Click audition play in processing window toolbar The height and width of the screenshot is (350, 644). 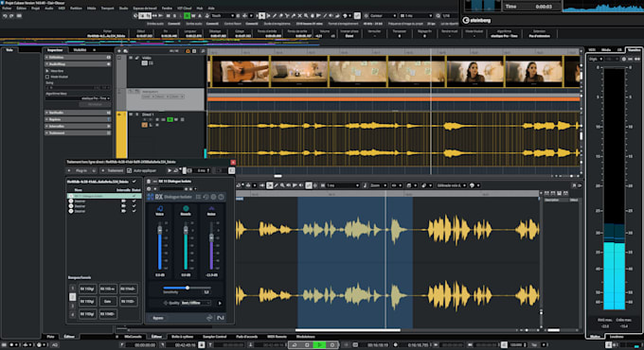coord(170,170)
